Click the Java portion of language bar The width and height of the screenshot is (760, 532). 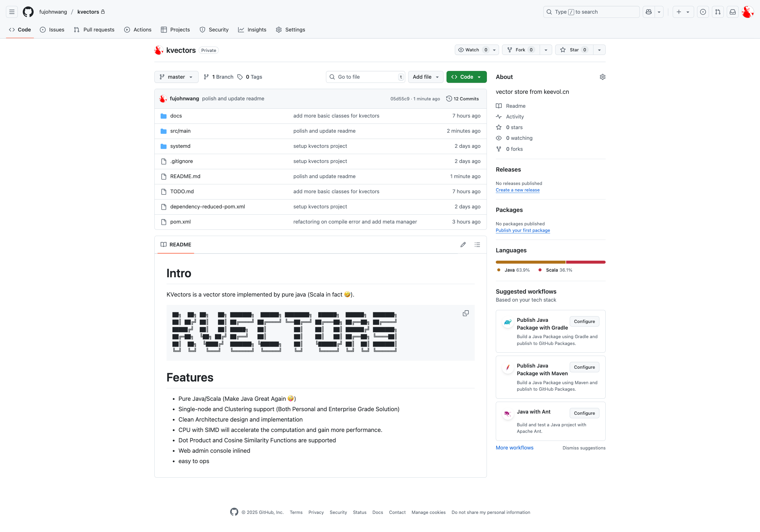point(531,262)
